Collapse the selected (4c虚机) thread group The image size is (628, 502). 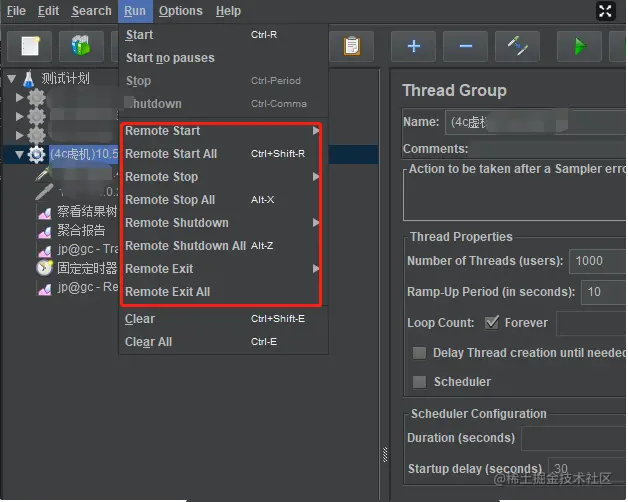19,154
